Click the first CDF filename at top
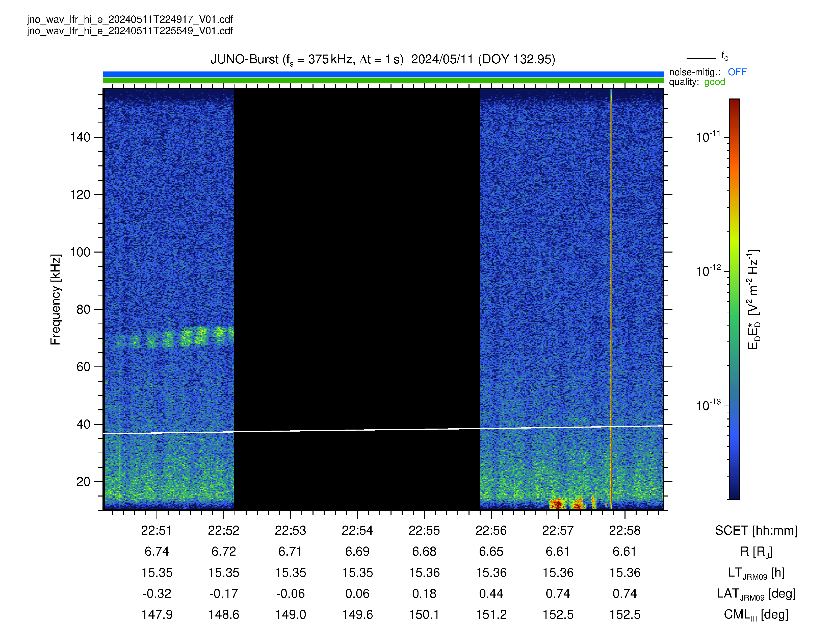833x644 pixels. [130, 19]
